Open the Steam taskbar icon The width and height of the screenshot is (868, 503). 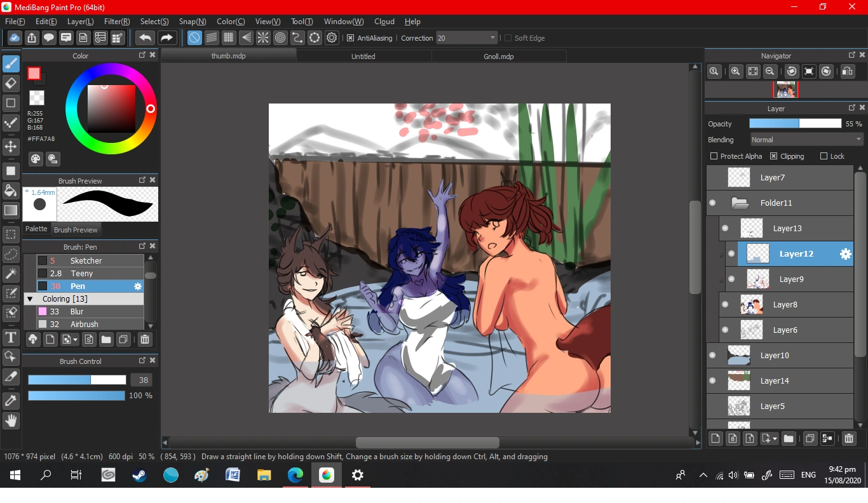pos(140,475)
